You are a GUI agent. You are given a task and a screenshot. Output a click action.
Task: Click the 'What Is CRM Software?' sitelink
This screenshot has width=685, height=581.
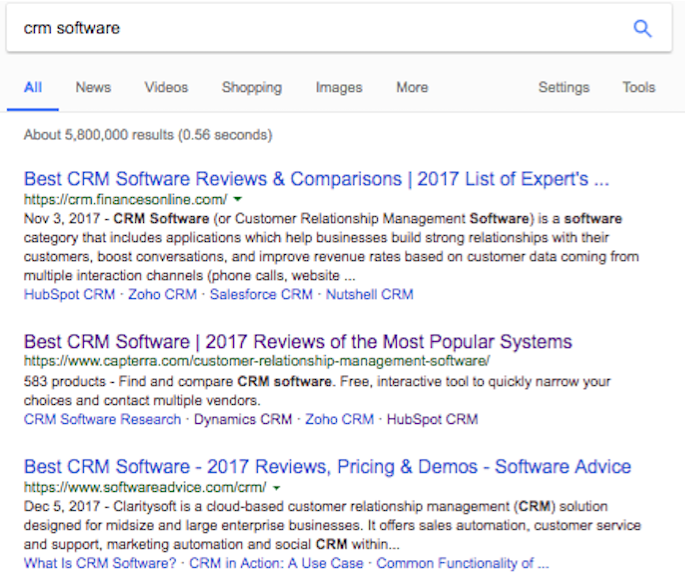pyautogui.click(x=100, y=563)
